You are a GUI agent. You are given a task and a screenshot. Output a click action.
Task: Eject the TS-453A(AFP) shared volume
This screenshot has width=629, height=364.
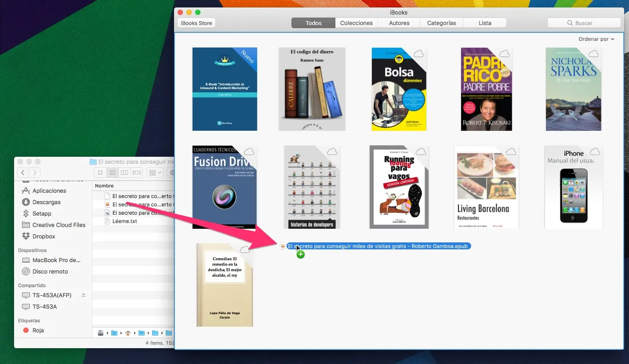(x=84, y=295)
